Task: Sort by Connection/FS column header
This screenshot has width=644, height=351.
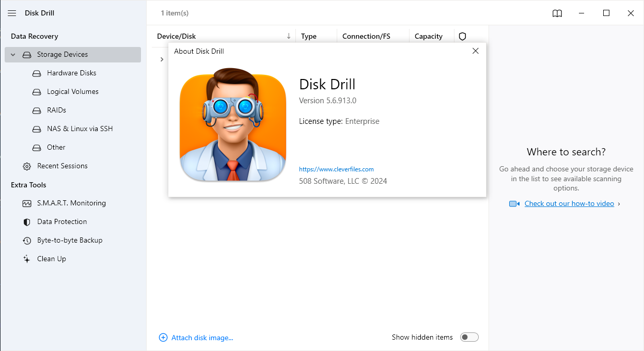Action: tap(366, 37)
